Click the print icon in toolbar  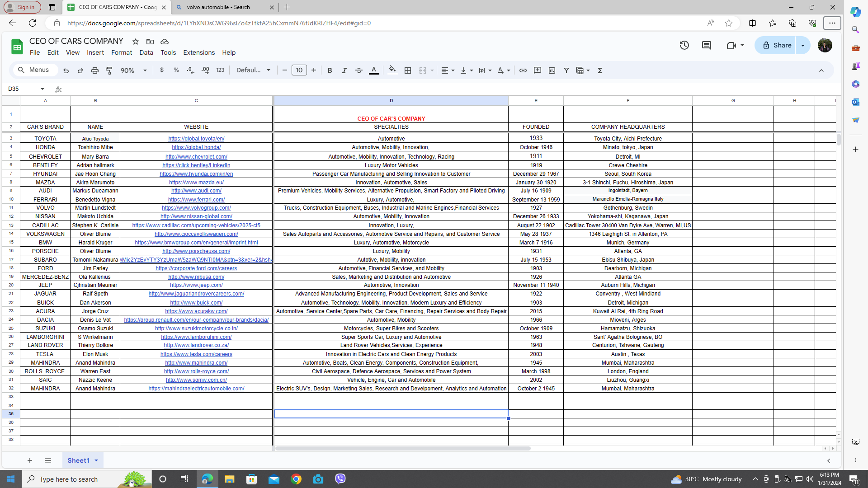point(94,70)
